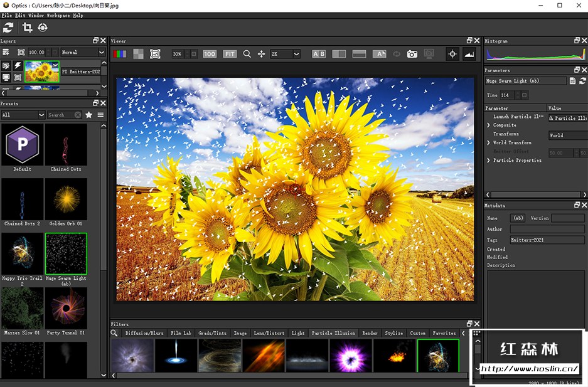Click the RGB channels icon in Viewer
Screen dimensions: 588x387
119,54
